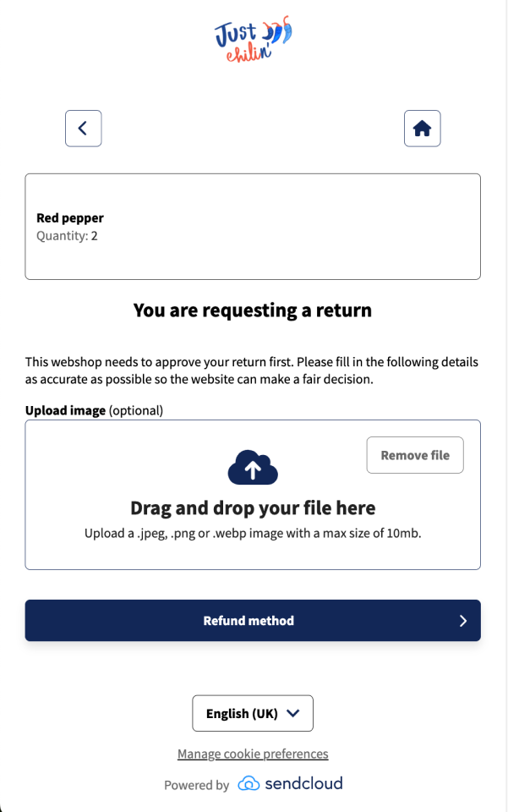Click the Just chilin' webshop logo
Screen dimensions: 508x812
(253, 40)
